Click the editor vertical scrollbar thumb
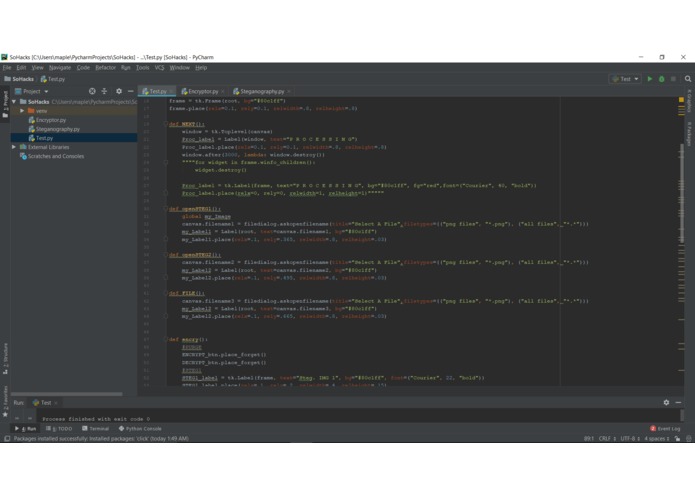 (x=682, y=193)
